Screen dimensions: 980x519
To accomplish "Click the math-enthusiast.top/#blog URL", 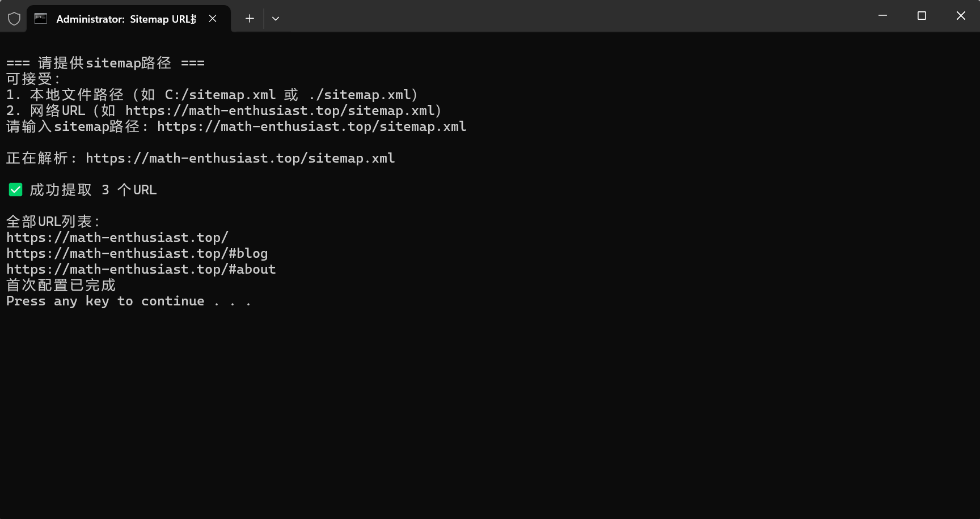I will pyautogui.click(x=137, y=253).
